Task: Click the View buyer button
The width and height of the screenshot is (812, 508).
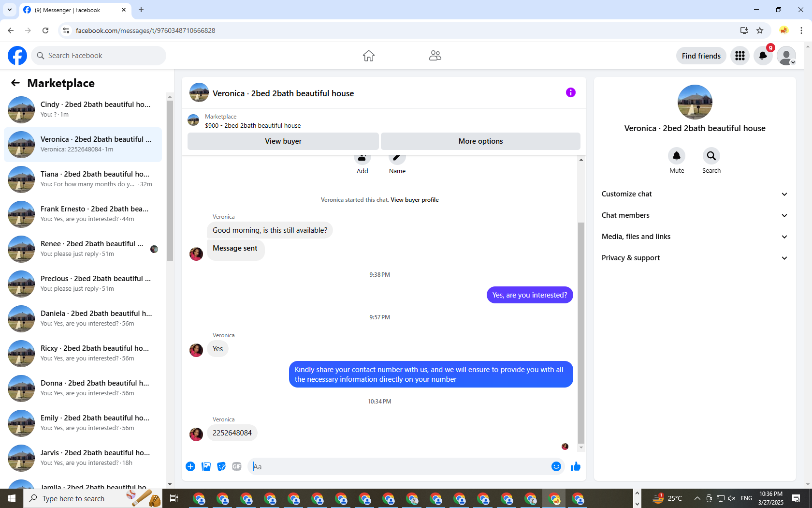Action: (x=283, y=141)
